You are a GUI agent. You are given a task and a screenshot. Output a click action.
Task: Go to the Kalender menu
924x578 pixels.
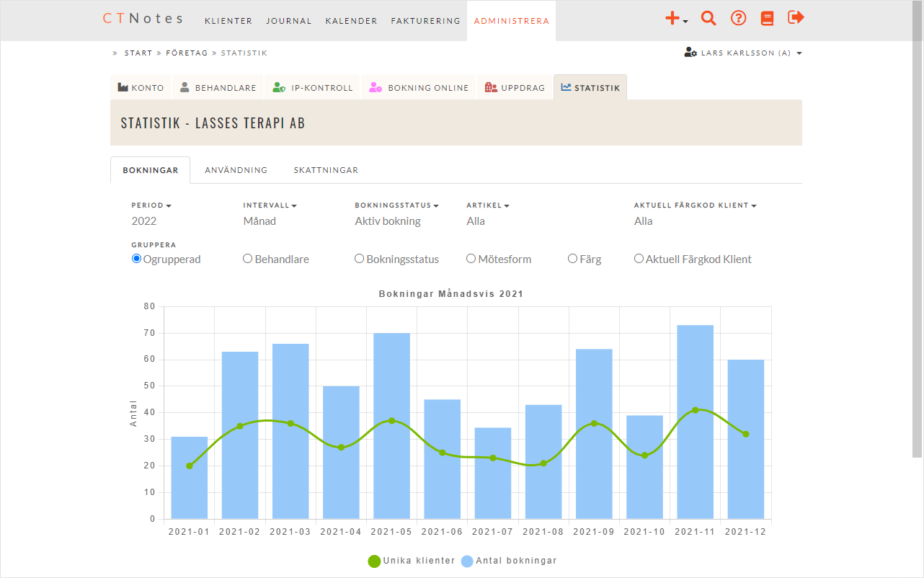[x=352, y=21]
